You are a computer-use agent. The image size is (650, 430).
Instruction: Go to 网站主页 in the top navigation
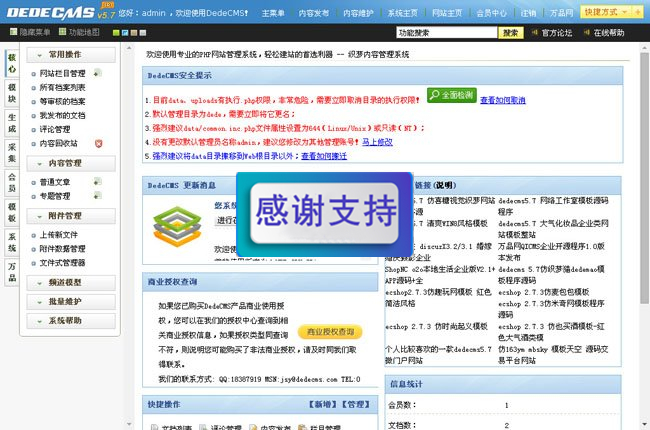[x=447, y=13]
